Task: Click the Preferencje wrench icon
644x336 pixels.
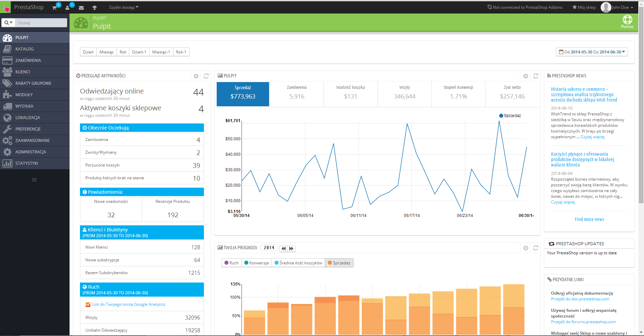Action: point(7,129)
